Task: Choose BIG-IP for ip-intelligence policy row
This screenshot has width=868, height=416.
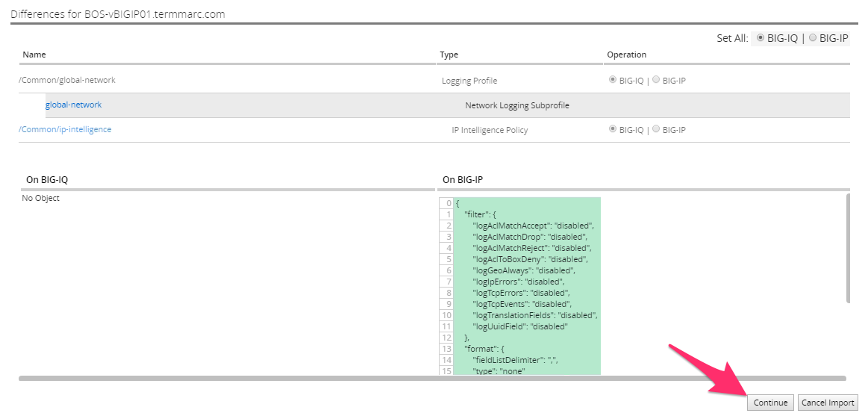Action: [656, 129]
